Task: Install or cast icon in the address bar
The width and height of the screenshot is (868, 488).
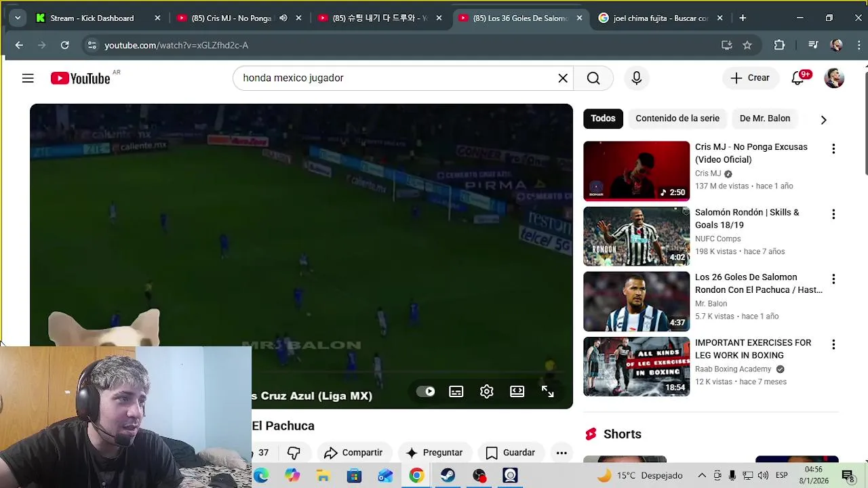Action: pos(727,45)
